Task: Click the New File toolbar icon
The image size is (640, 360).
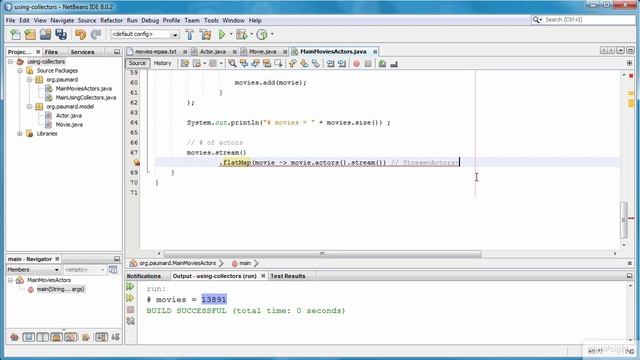Action: click(x=15, y=35)
